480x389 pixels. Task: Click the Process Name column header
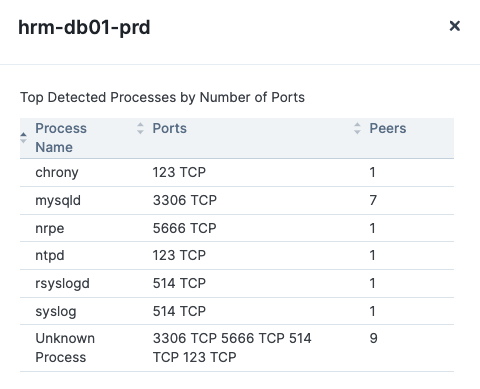click(61, 138)
